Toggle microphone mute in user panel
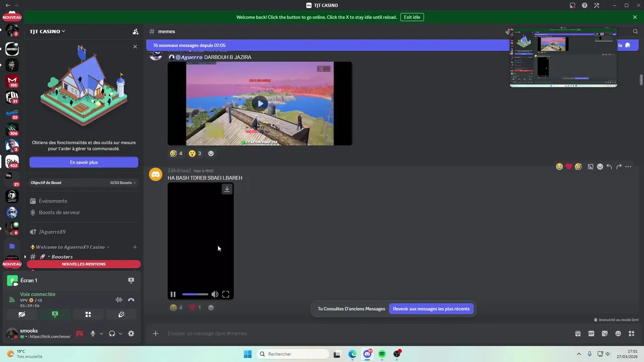 pos(93,333)
